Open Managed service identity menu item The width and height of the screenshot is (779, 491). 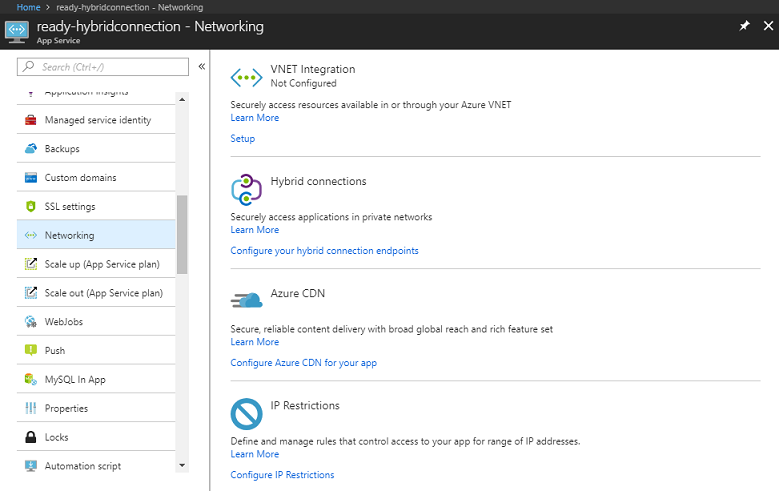96,120
